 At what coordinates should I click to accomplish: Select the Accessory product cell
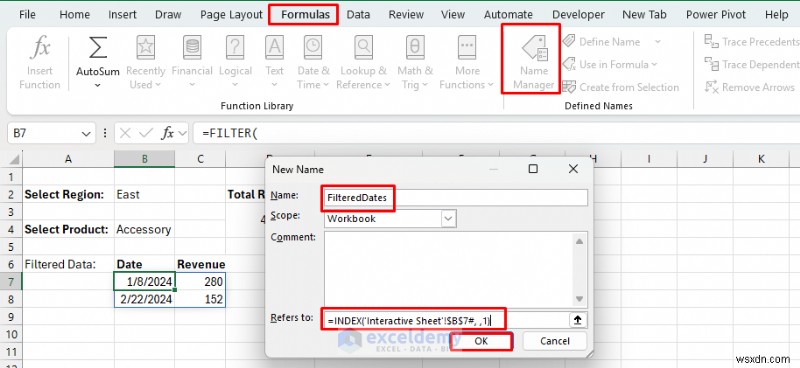click(144, 229)
